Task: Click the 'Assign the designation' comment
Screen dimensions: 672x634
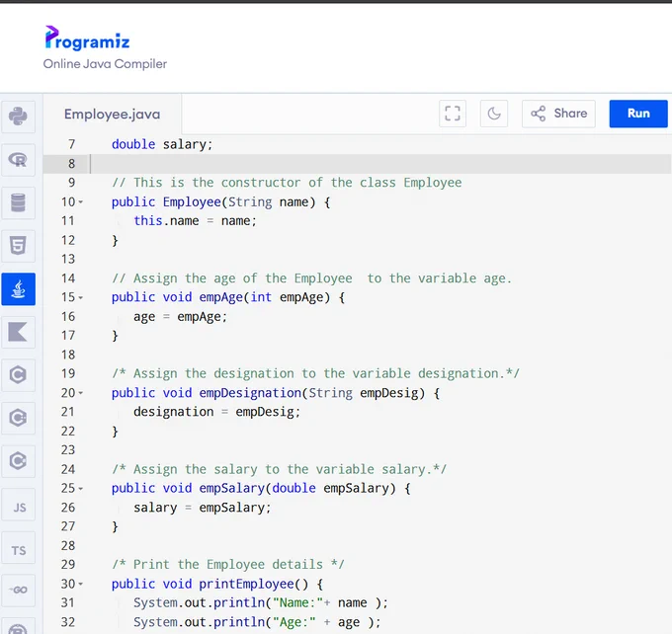Action: click(316, 373)
